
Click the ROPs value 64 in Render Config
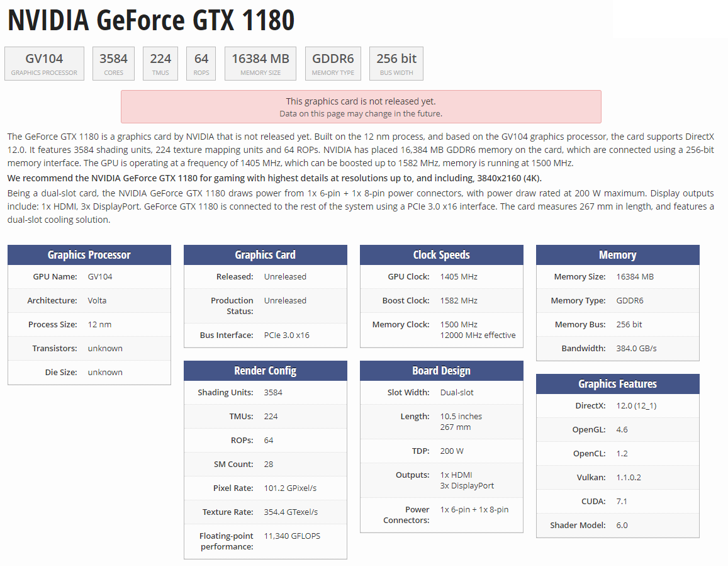click(268, 441)
